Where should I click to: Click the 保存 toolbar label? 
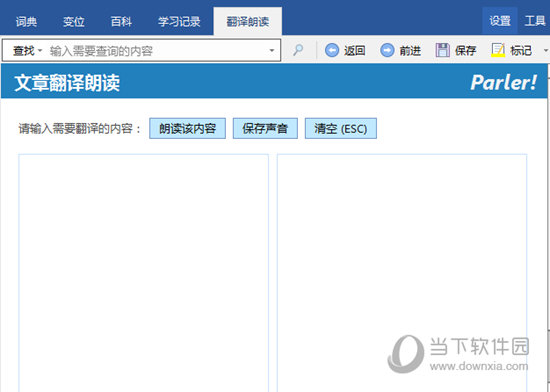(x=465, y=51)
